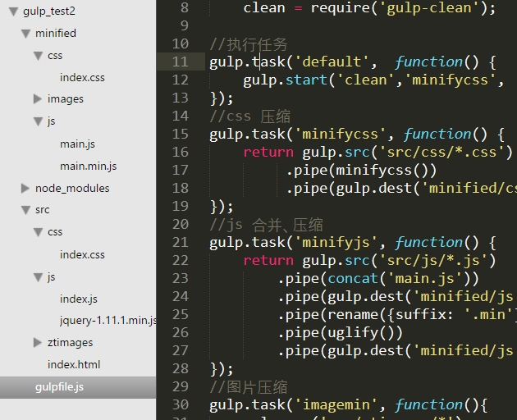Open main.min.js in the sidebar
Screen dimensions: 517x420
[x=88, y=167]
